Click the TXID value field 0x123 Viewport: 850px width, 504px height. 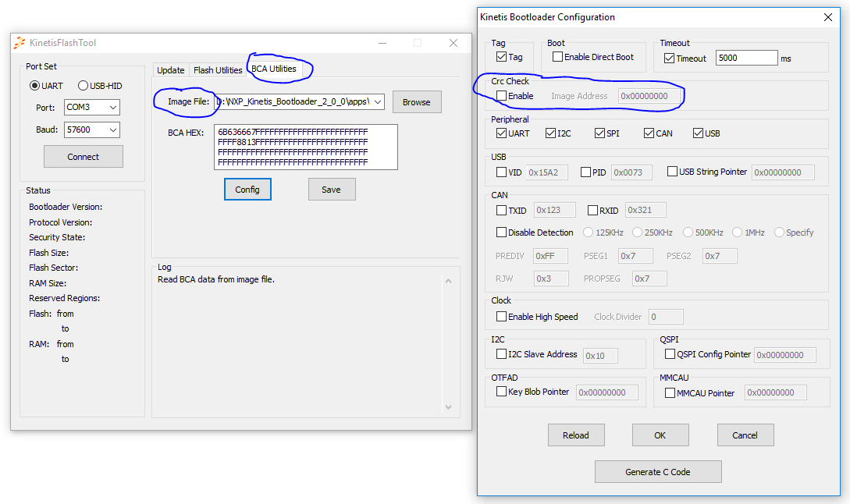point(554,210)
